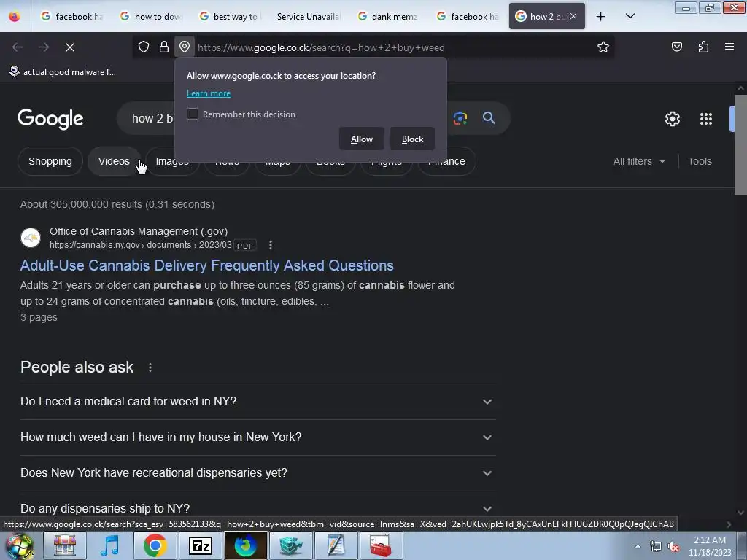Image resolution: width=747 pixels, height=560 pixels.
Task: Click the Google logo
Action: tap(50, 119)
